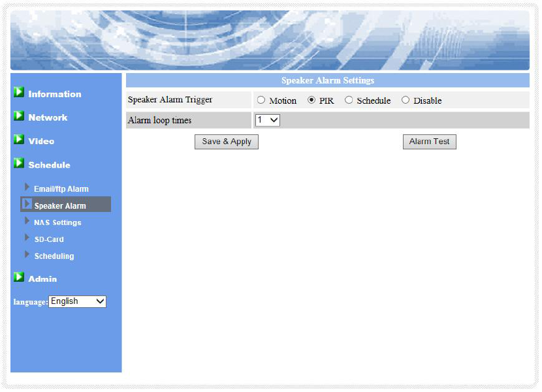
Task: Select the Speaker Alarm submenu item
Action: point(66,204)
